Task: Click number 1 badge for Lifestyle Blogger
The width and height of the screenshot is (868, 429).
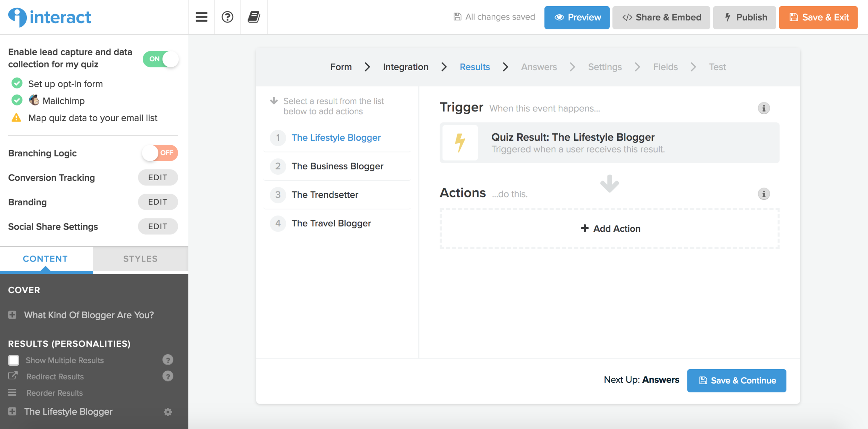Action: pos(278,138)
